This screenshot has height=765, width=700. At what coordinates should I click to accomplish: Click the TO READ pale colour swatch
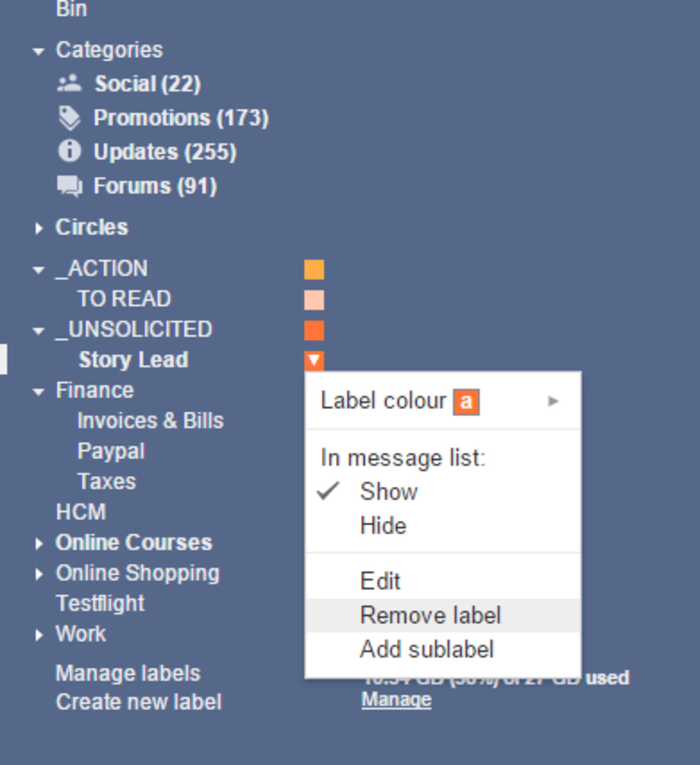315,300
